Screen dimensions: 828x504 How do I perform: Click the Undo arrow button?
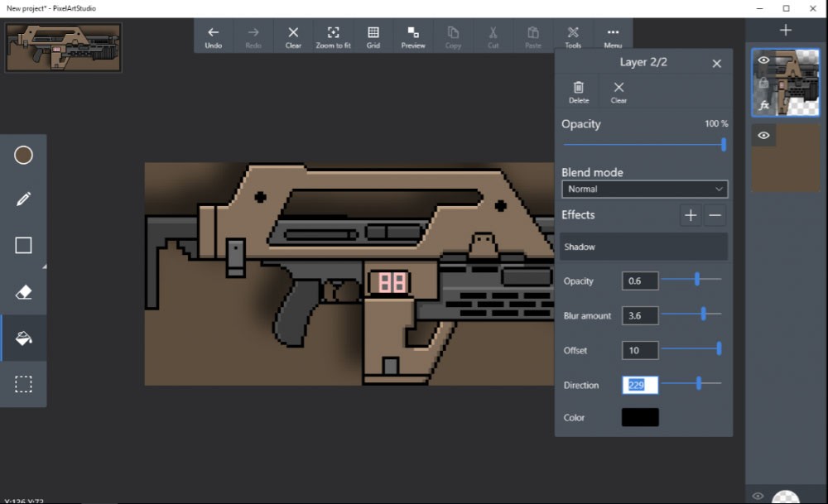pyautogui.click(x=214, y=37)
